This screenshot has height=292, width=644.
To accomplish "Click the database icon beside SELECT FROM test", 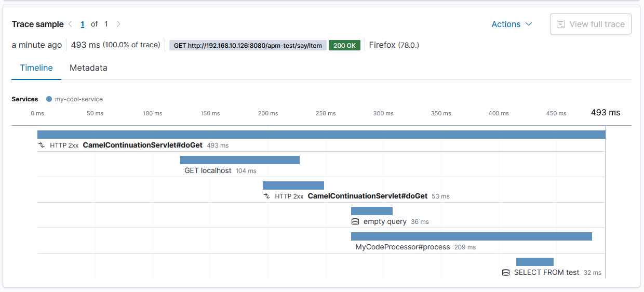I will (506, 273).
